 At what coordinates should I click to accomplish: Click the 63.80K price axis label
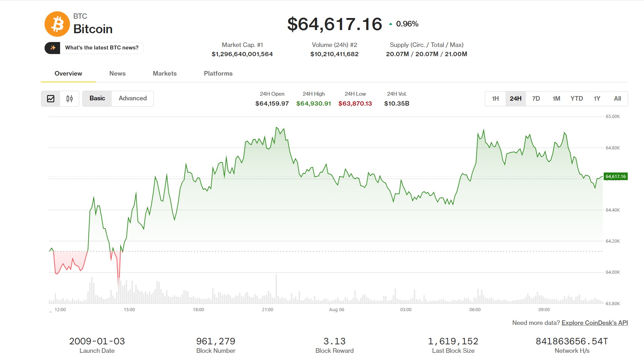[x=613, y=304]
